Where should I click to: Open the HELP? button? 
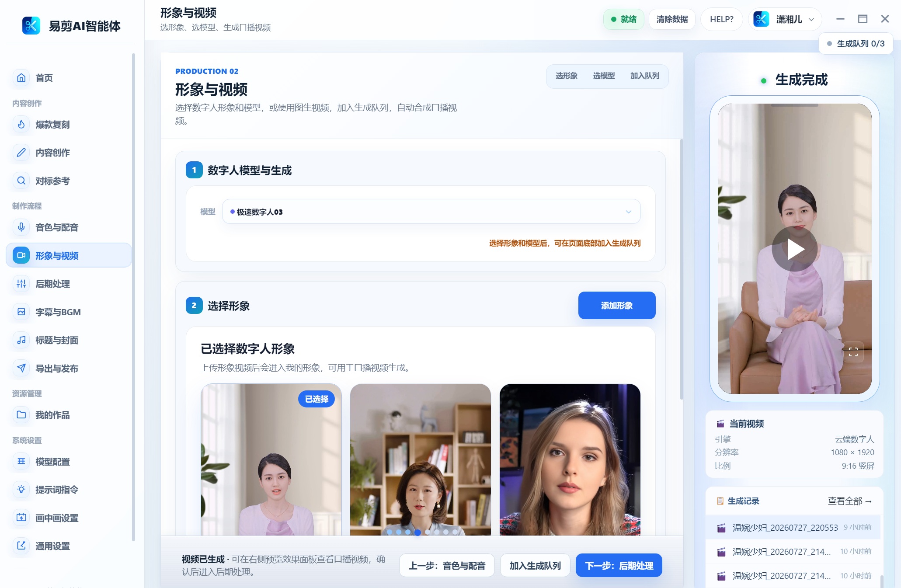click(x=721, y=19)
